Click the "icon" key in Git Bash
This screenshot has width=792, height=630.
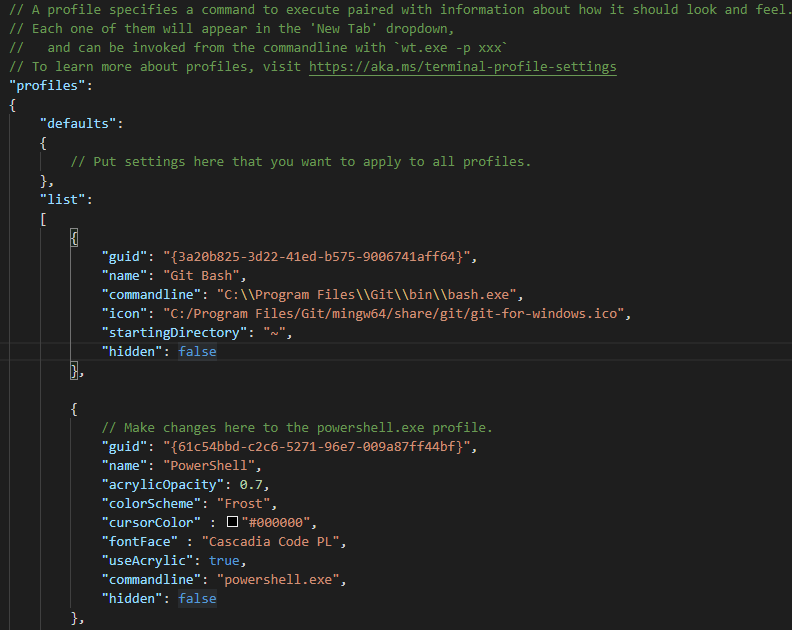click(x=124, y=314)
